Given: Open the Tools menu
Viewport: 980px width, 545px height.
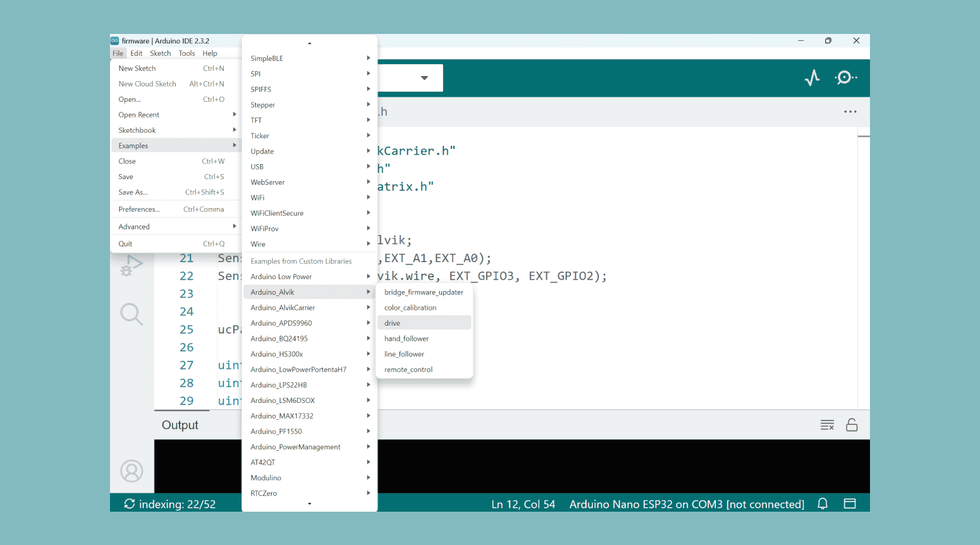Looking at the screenshot, I should coord(187,53).
